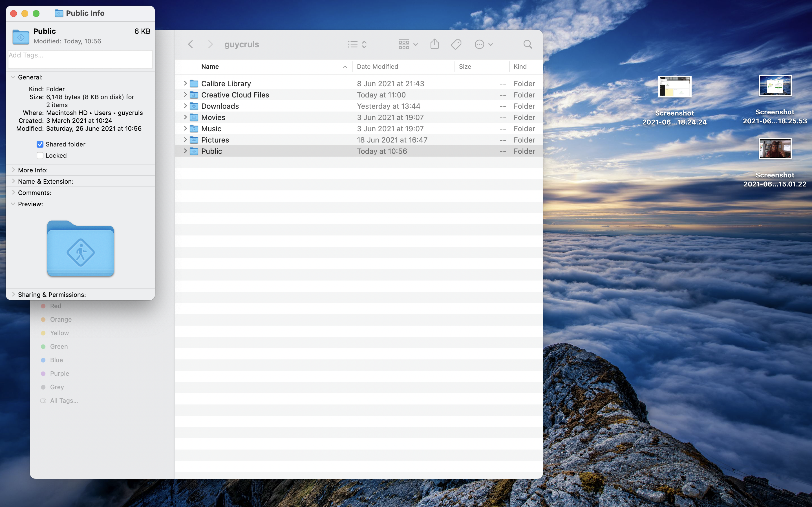Select the Screenshot 2021-06...15.01.22 desktop thumbnail

coord(775,149)
